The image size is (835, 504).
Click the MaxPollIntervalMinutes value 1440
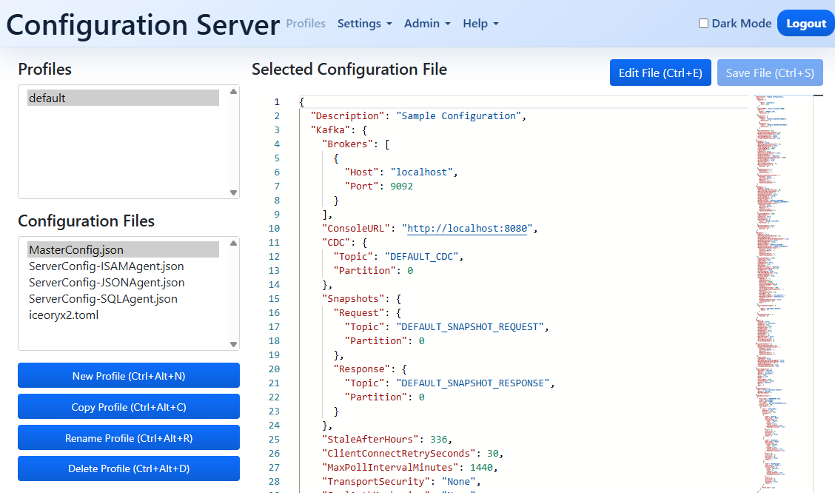tap(481, 467)
